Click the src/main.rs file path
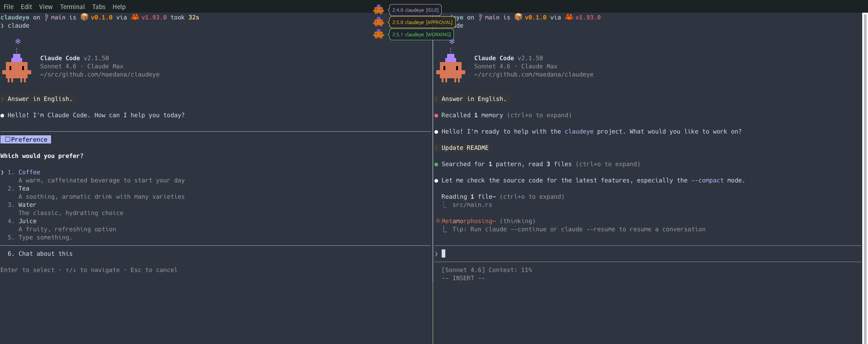Viewport: 868px width, 344px height. click(472, 205)
